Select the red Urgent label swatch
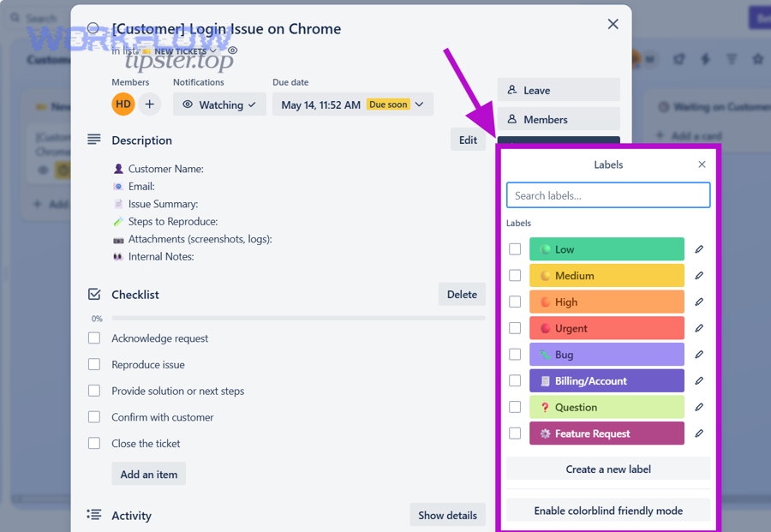 coord(607,328)
